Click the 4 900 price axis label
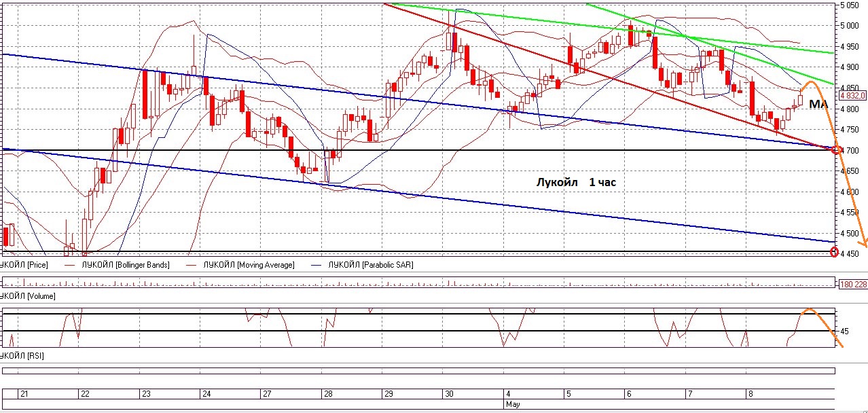This screenshot has width=868, height=413. click(851, 67)
